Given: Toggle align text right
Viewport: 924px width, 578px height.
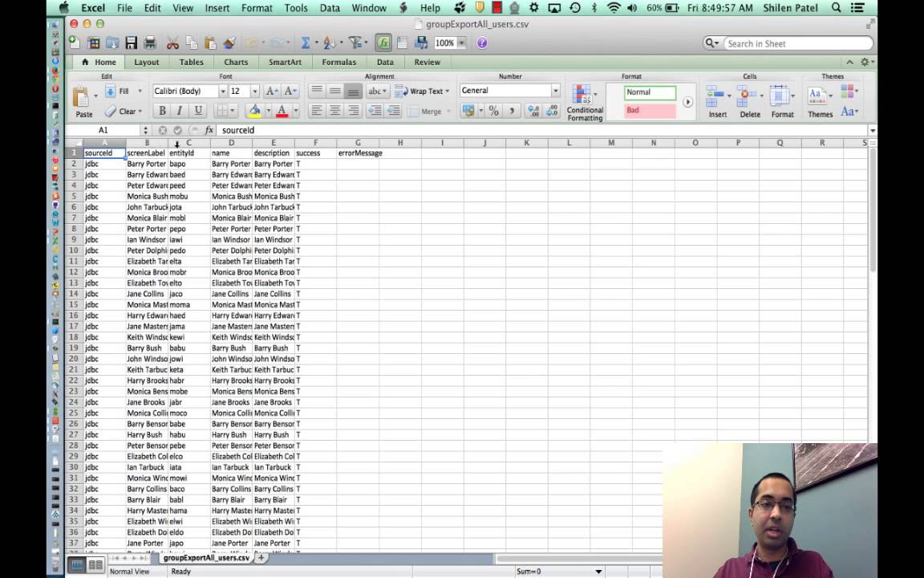Looking at the screenshot, I should [353, 110].
